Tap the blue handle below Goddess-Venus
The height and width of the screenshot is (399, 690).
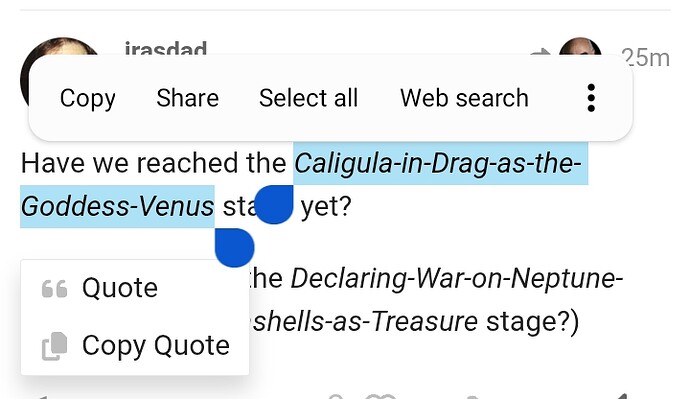click(x=235, y=248)
